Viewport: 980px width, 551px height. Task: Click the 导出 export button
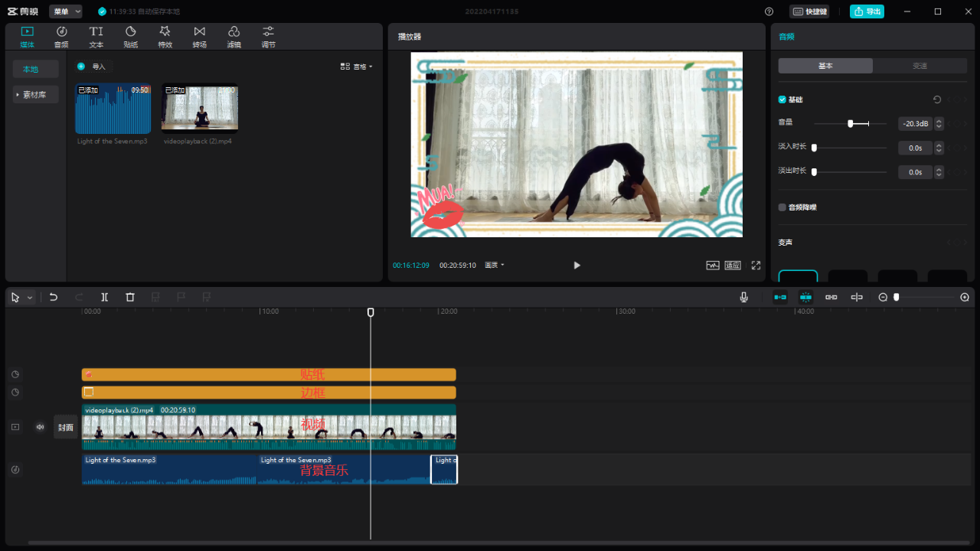pyautogui.click(x=867, y=11)
